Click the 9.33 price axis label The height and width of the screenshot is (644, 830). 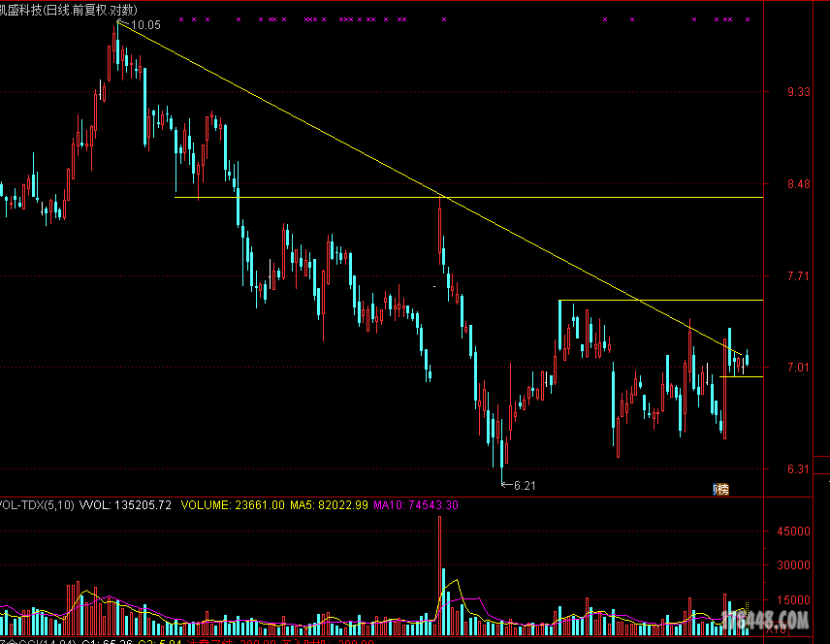point(798,92)
